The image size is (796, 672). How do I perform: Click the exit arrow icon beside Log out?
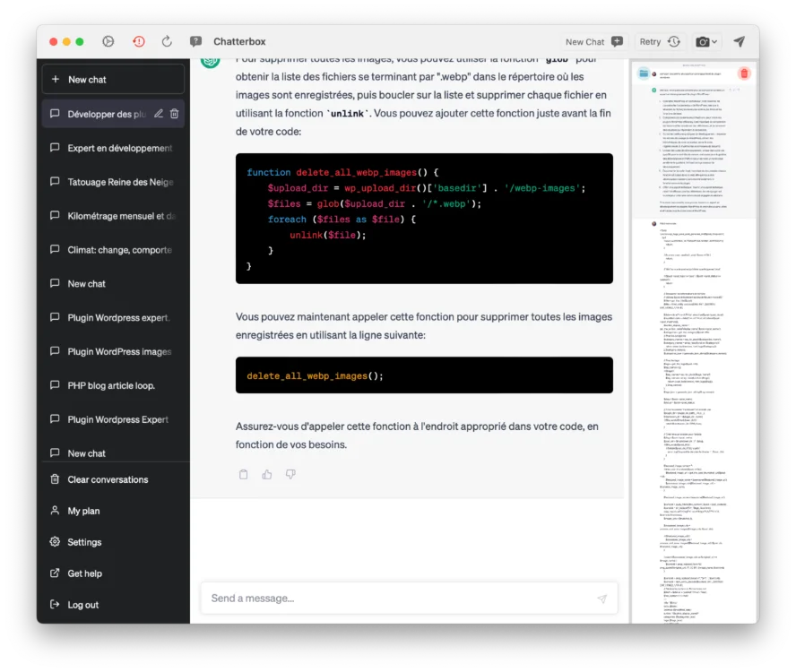pyautogui.click(x=55, y=604)
